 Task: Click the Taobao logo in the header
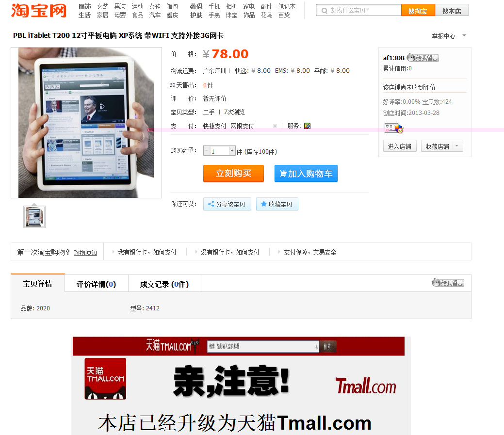coord(38,10)
